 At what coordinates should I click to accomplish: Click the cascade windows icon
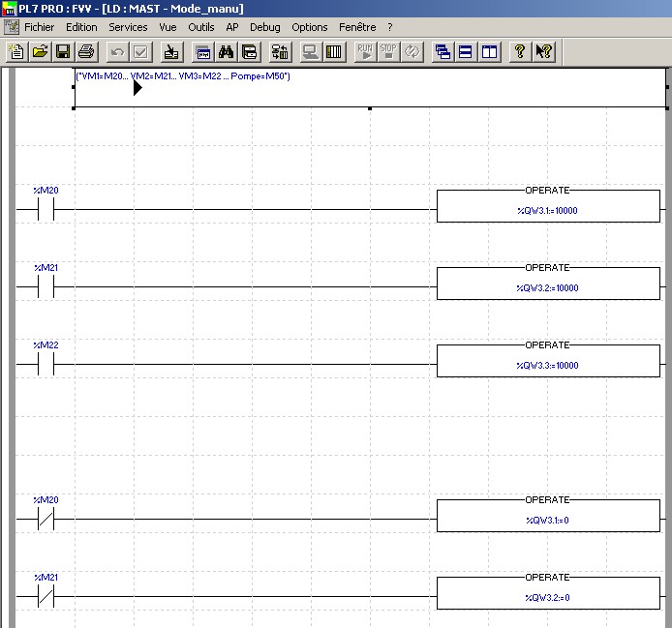[443, 51]
